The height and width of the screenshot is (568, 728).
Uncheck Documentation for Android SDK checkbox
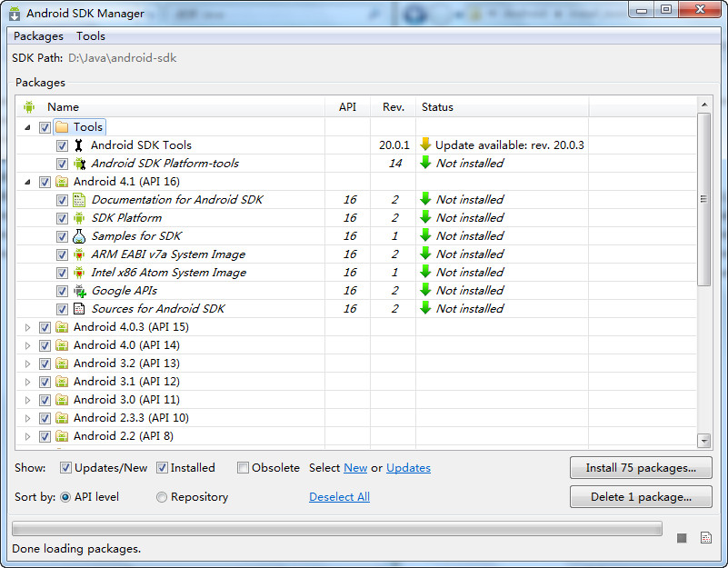pos(62,200)
